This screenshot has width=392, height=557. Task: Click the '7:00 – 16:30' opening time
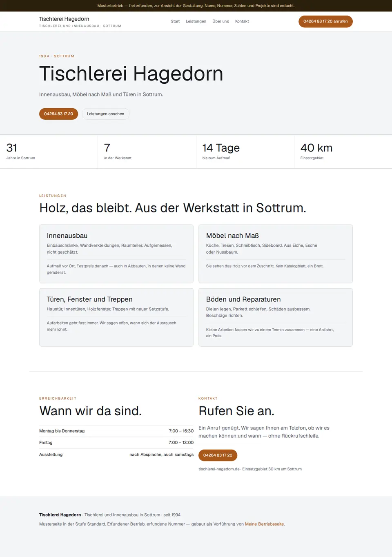[181, 431]
